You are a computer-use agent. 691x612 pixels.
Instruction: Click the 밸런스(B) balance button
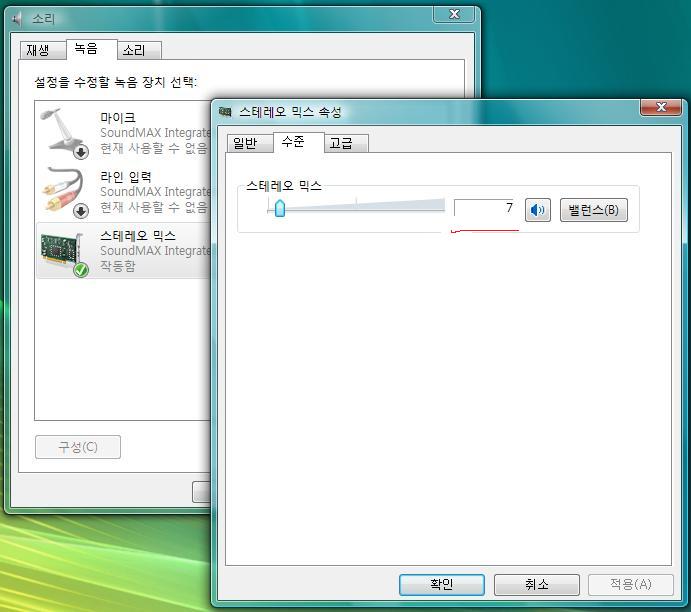pos(594,210)
